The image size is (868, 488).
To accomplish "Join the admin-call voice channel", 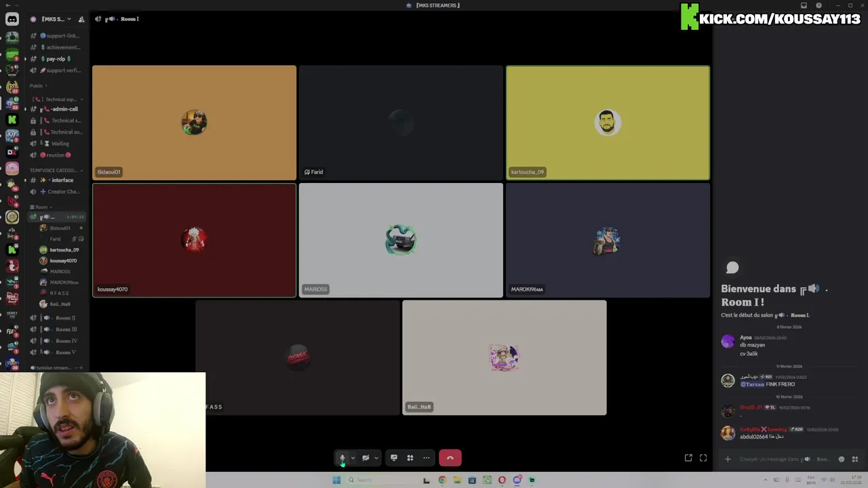I will [x=56, y=109].
